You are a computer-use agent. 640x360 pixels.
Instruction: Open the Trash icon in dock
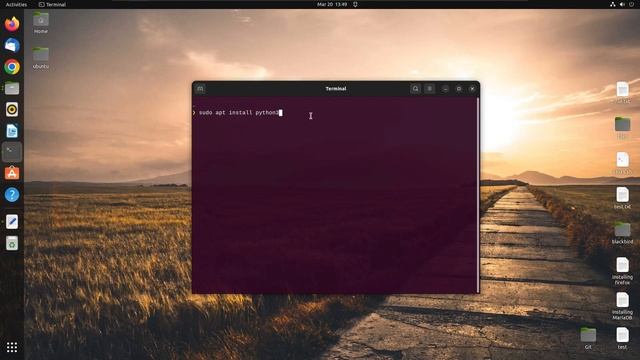point(12,243)
